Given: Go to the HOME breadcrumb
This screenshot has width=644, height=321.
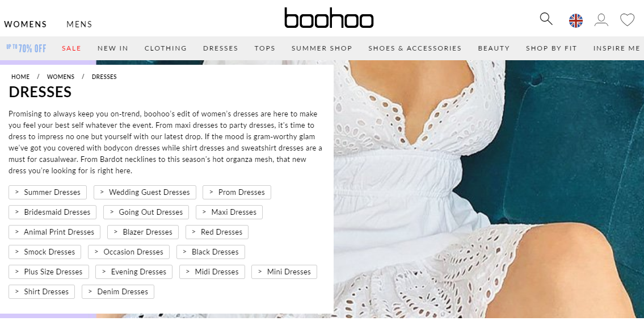Looking at the screenshot, I should (20, 77).
